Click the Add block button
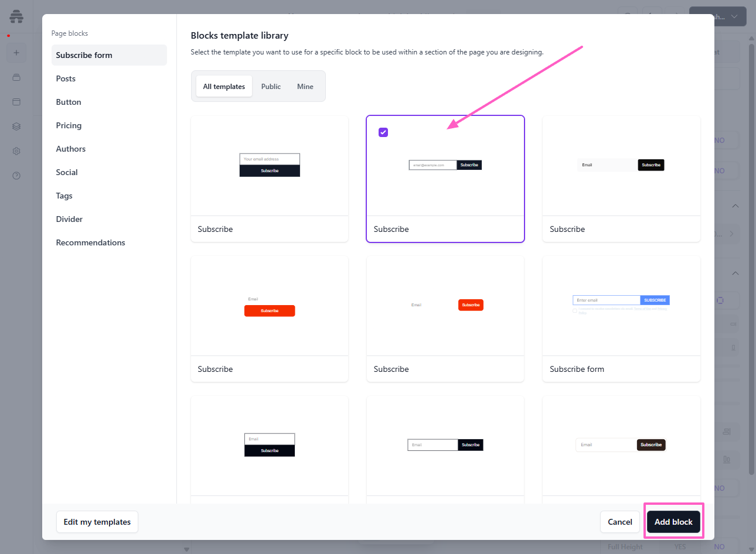 click(673, 522)
